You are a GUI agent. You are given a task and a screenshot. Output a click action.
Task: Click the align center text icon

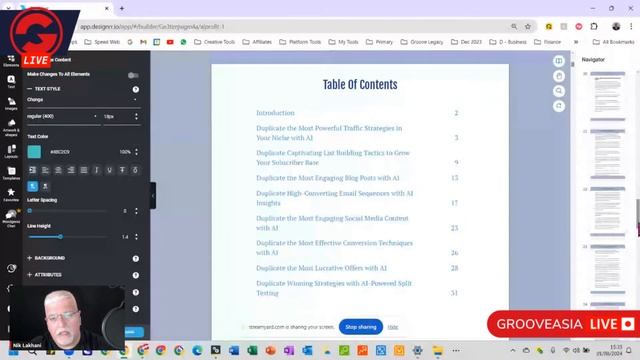tap(58, 170)
